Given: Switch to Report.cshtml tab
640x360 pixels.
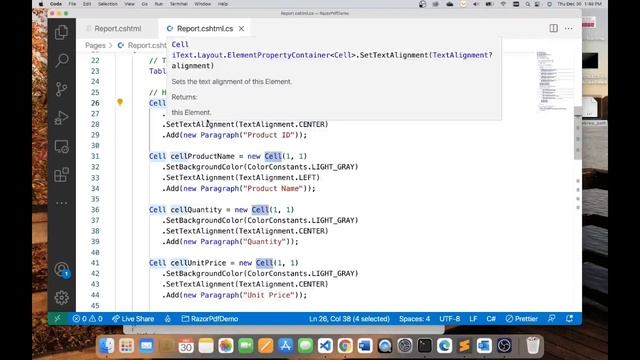Looking at the screenshot, I should click(x=118, y=29).
